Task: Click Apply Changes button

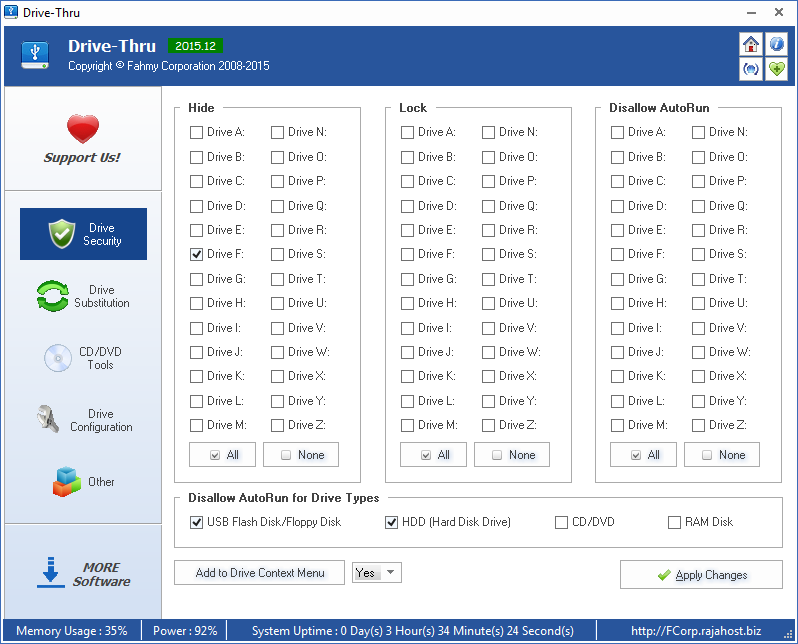Action: 701,575
